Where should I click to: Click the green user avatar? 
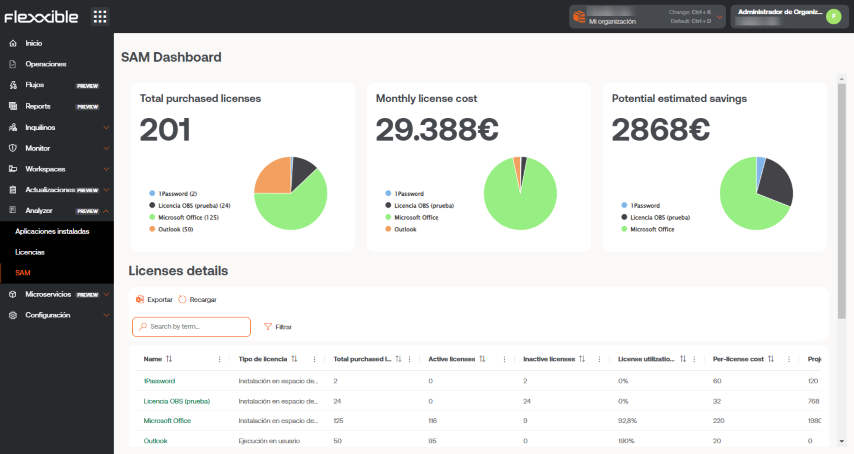[x=834, y=16]
